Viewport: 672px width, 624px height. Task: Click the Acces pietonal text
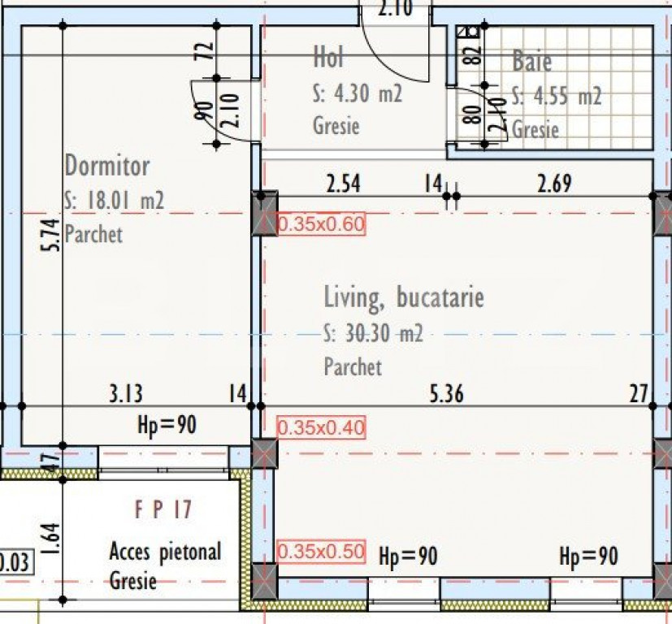point(165,552)
